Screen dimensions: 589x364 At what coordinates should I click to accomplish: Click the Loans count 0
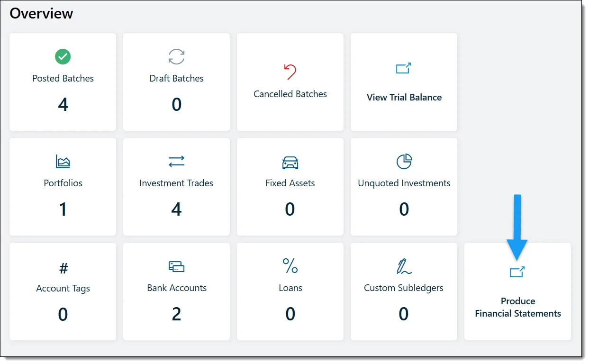click(290, 314)
